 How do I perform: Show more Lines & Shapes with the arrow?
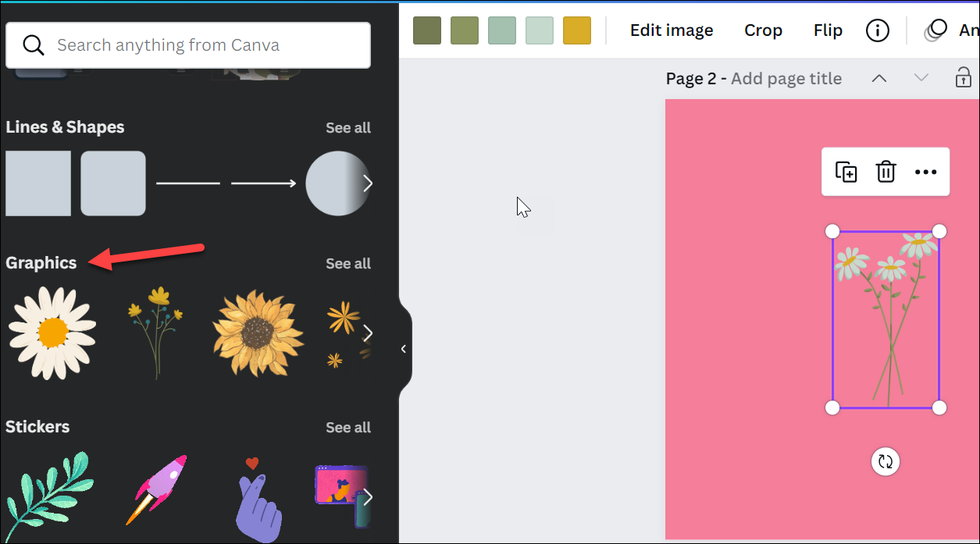[368, 183]
